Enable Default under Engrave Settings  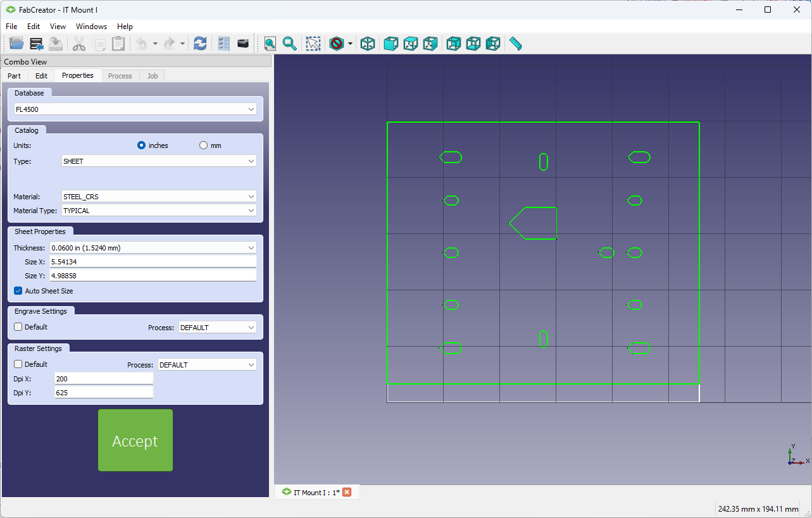[18, 327]
